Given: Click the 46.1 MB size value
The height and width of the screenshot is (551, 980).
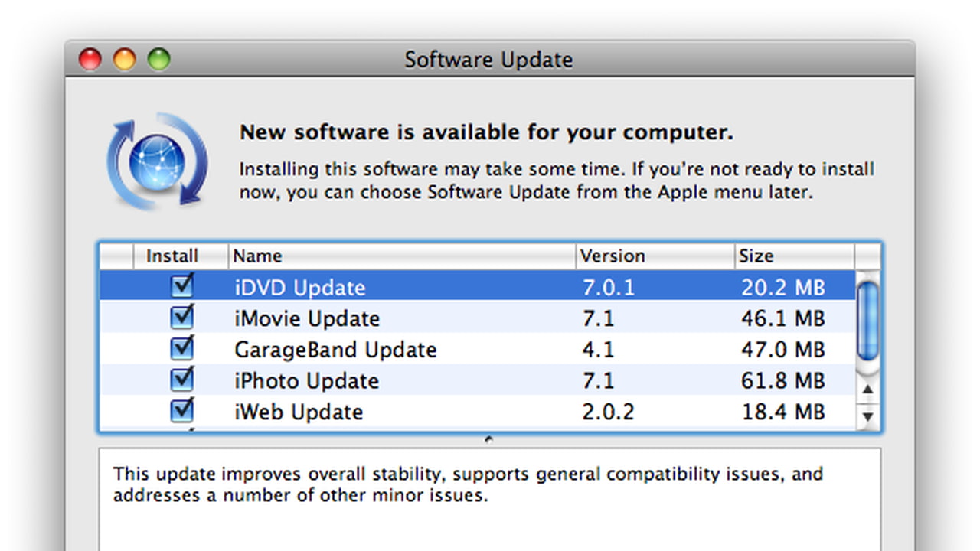Looking at the screenshot, I should point(782,318).
